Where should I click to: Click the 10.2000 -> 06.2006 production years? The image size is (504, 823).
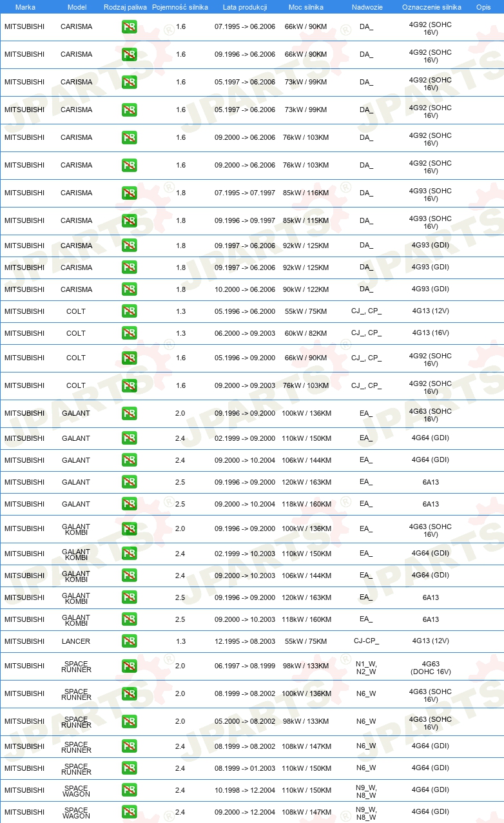(245, 289)
